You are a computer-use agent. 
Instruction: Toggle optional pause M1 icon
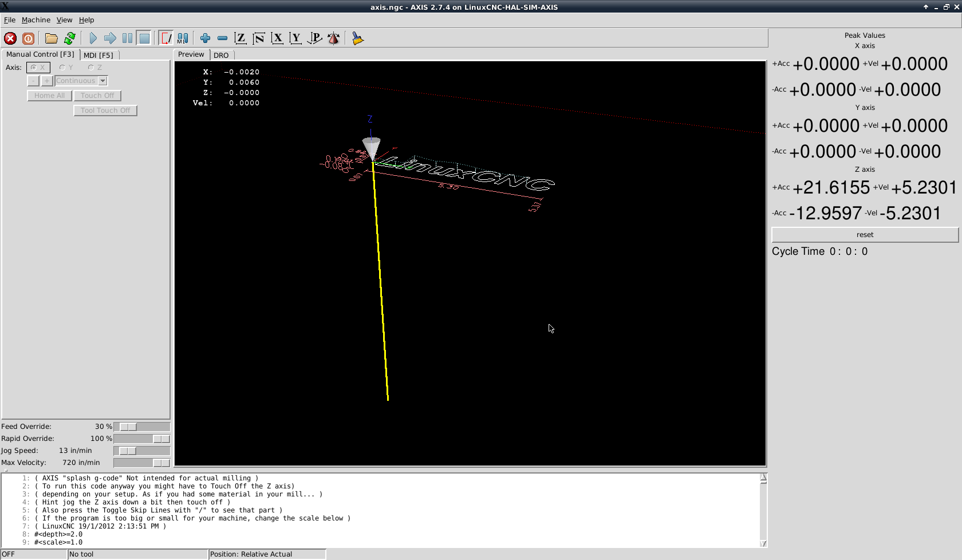coord(183,38)
